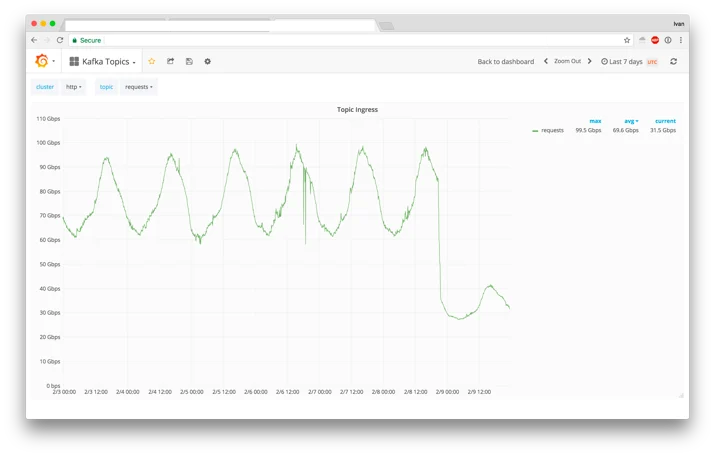The height and width of the screenshot is (456, 715).
Task: Go back in the browser
Action: point(34,40)
